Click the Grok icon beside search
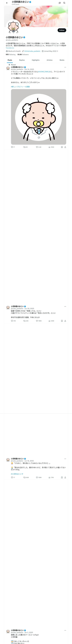Screen dimensions: 72x644 60,3
